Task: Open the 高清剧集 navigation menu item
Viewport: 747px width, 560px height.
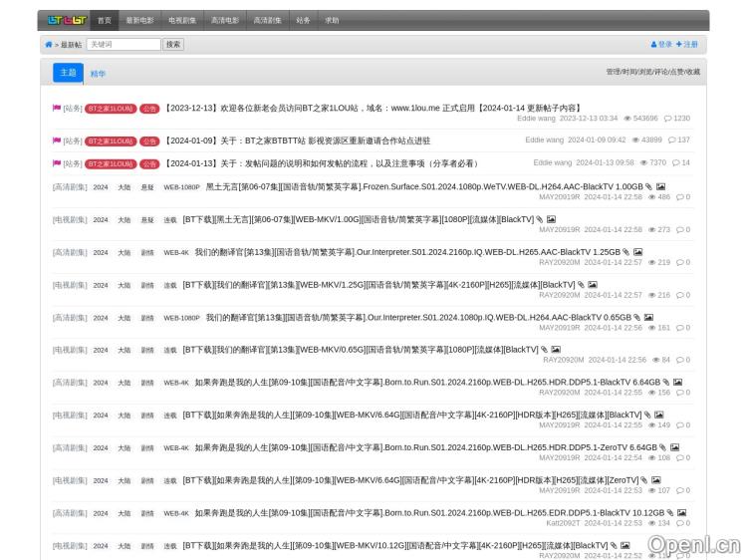Action: [267, 20]
